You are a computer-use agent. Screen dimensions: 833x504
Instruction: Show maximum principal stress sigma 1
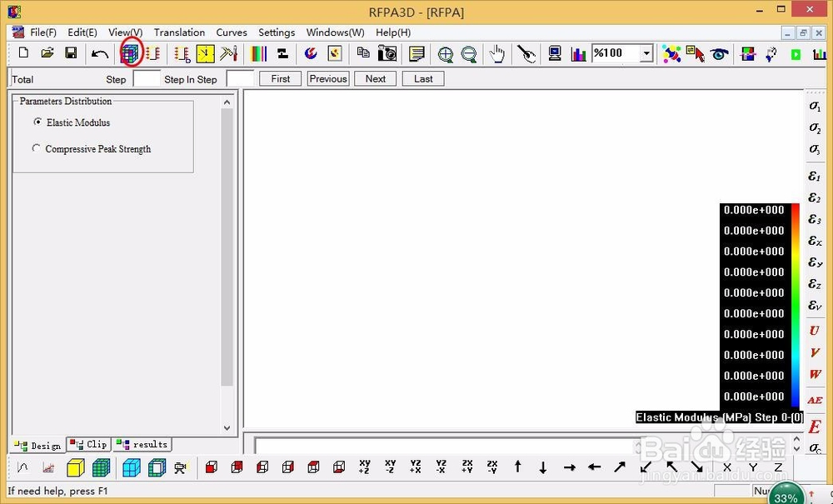[x=815, y=107]
